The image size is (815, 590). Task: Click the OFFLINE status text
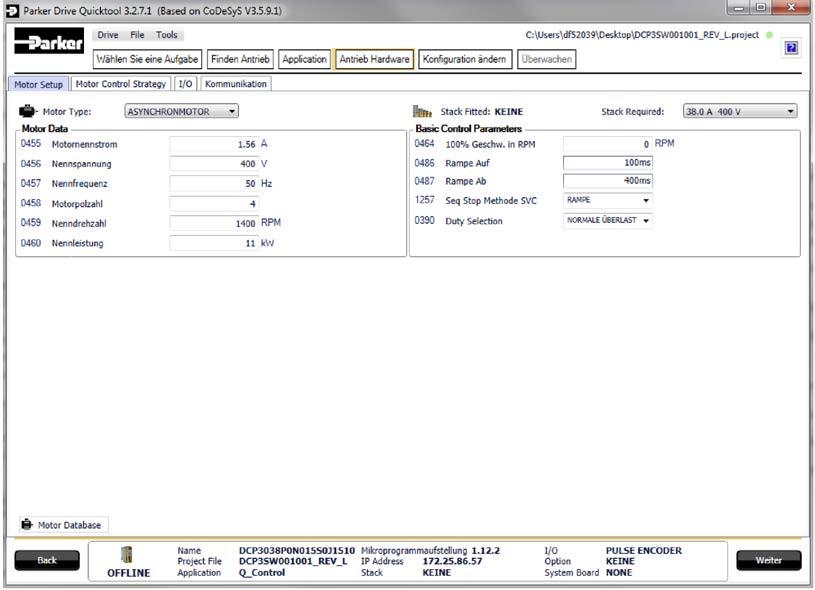[128, 573]
